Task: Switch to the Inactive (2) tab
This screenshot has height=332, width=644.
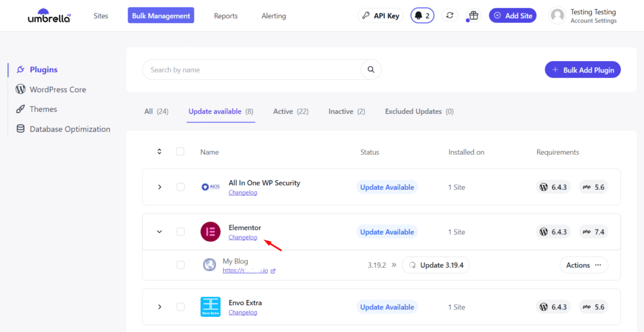Action: 347,111
